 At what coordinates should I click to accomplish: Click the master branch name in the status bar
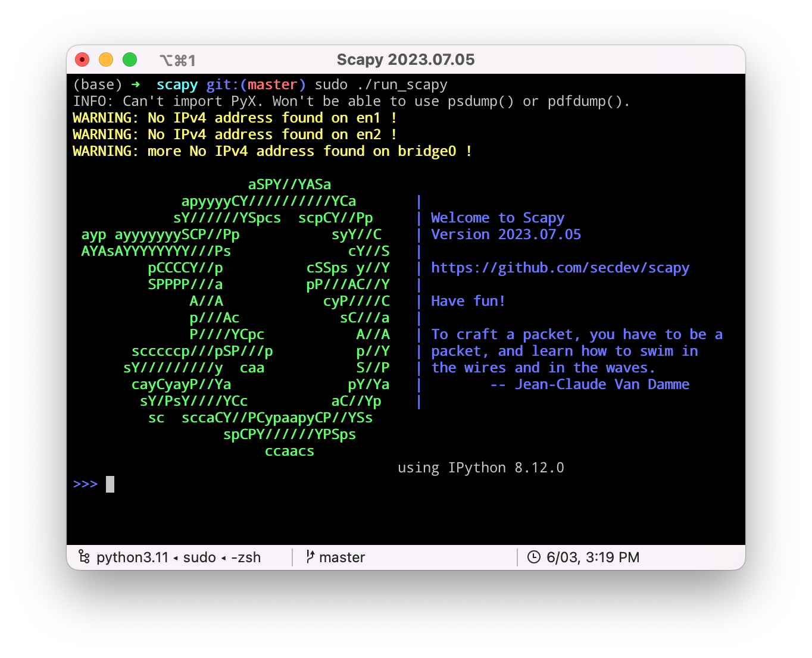pyautogui.click(x=342, y=557)
